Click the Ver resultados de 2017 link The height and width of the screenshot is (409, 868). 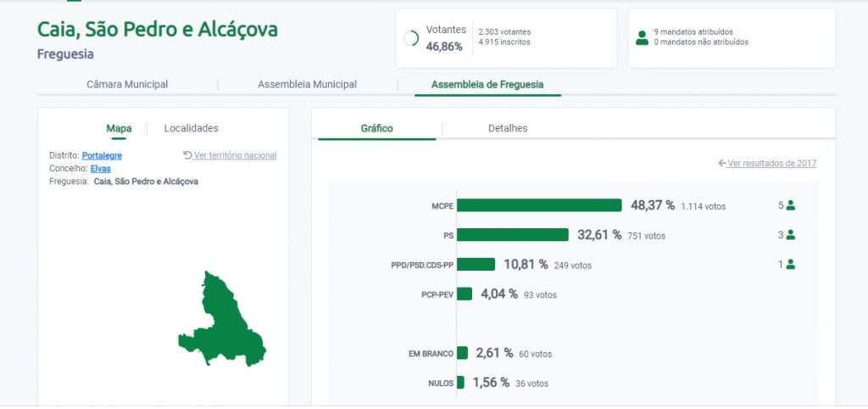(771, 164)
